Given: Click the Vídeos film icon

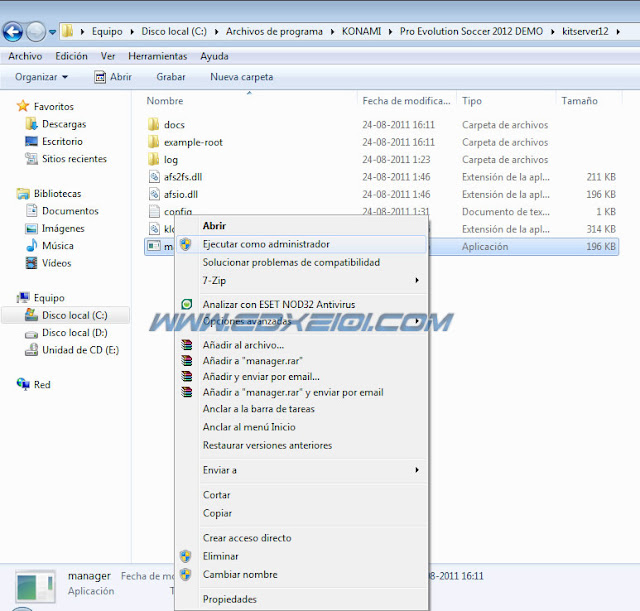Looking at the screenshot, I should tap(31, 263).
